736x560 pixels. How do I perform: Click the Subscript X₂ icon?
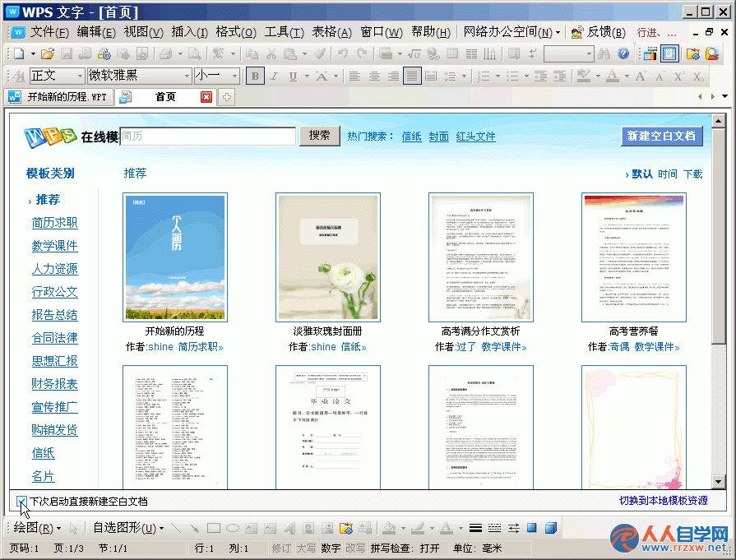click(698, 76)
